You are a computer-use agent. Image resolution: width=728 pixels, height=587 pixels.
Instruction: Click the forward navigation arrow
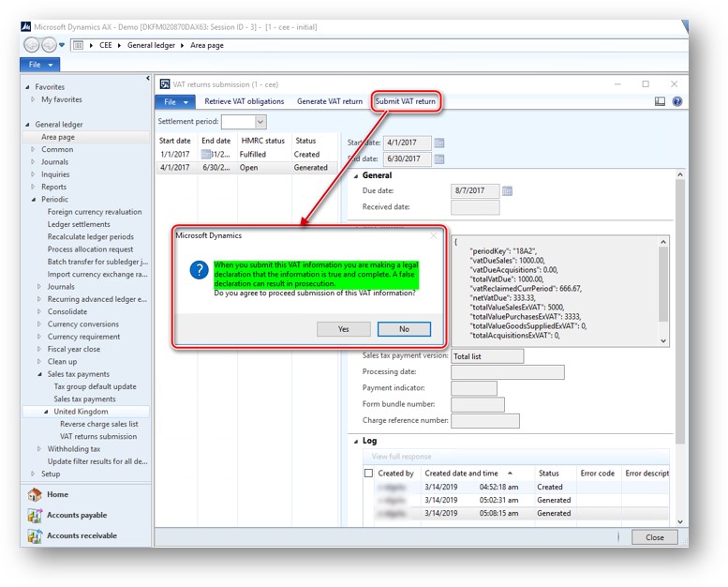(49, 45)
